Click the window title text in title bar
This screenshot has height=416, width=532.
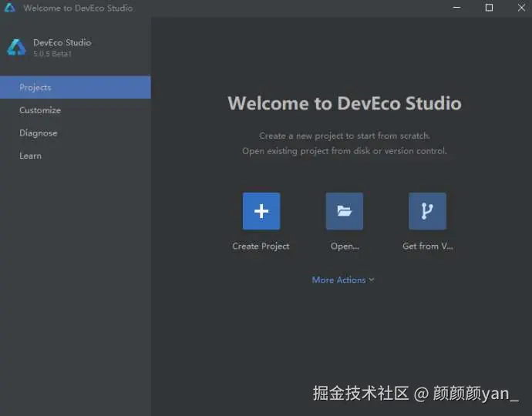pos(78,8)
